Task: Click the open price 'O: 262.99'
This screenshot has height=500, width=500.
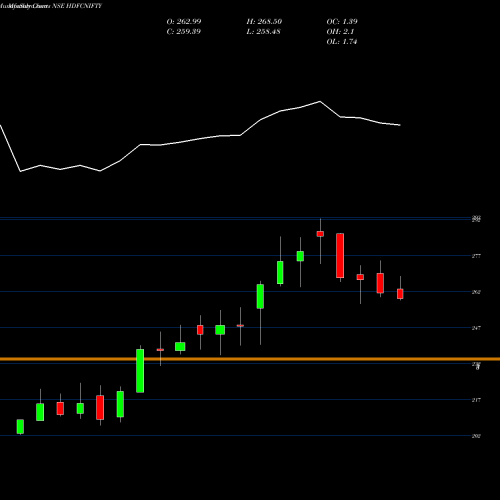Action: 184,21
